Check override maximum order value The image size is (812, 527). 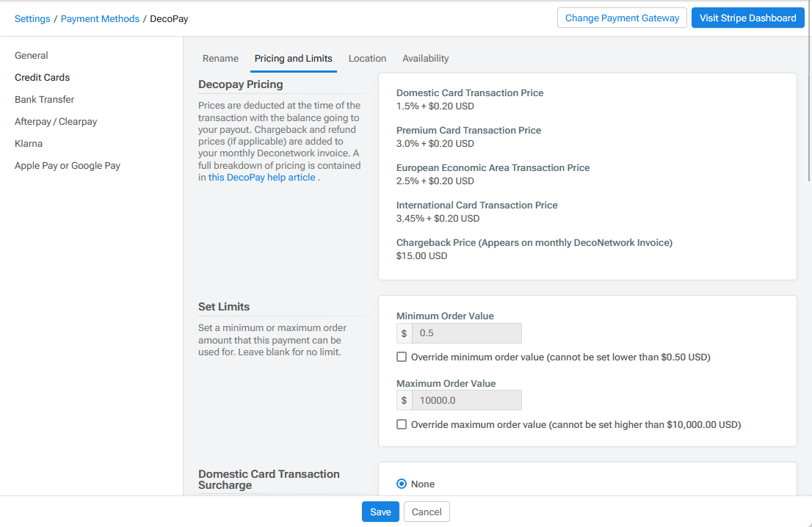[402, 424]
